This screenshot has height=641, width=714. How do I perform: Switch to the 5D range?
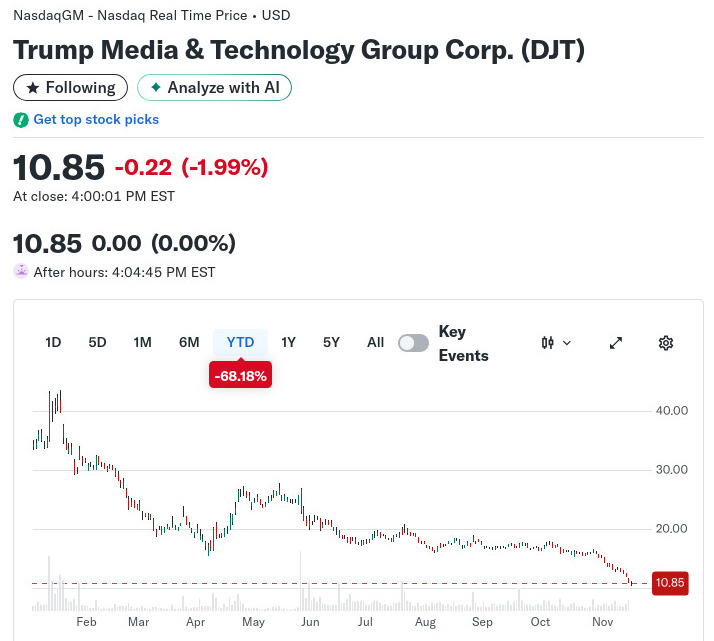[x=97, y=342]
